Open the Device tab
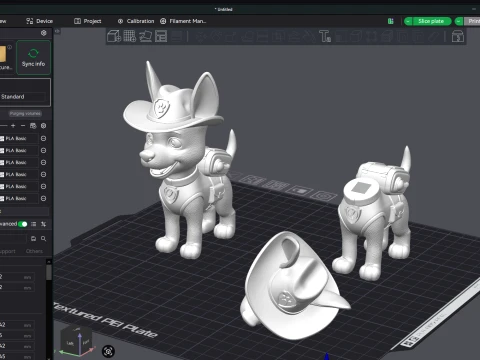Image resolution: width=480 pixels, height=360 pixels. pos(39,21)
